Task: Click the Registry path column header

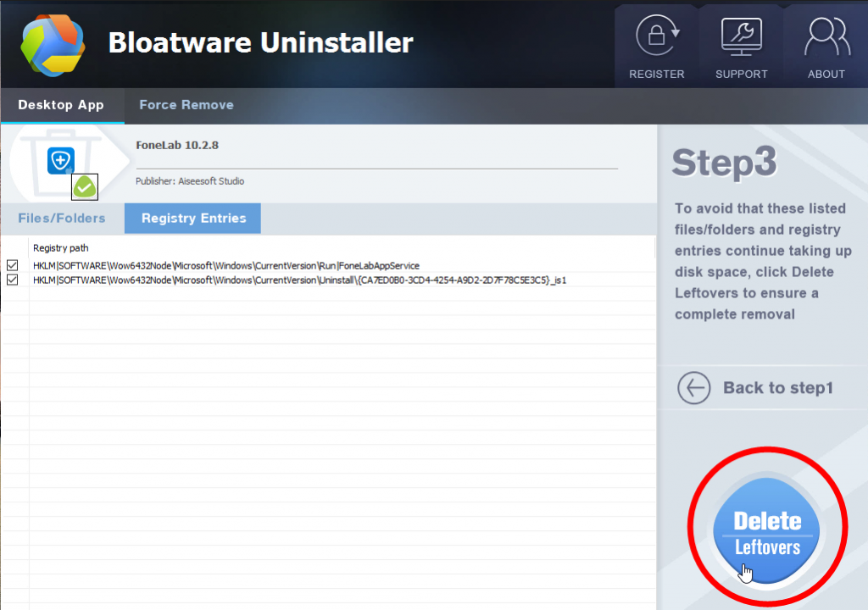Action: click(x=60, y=248)
